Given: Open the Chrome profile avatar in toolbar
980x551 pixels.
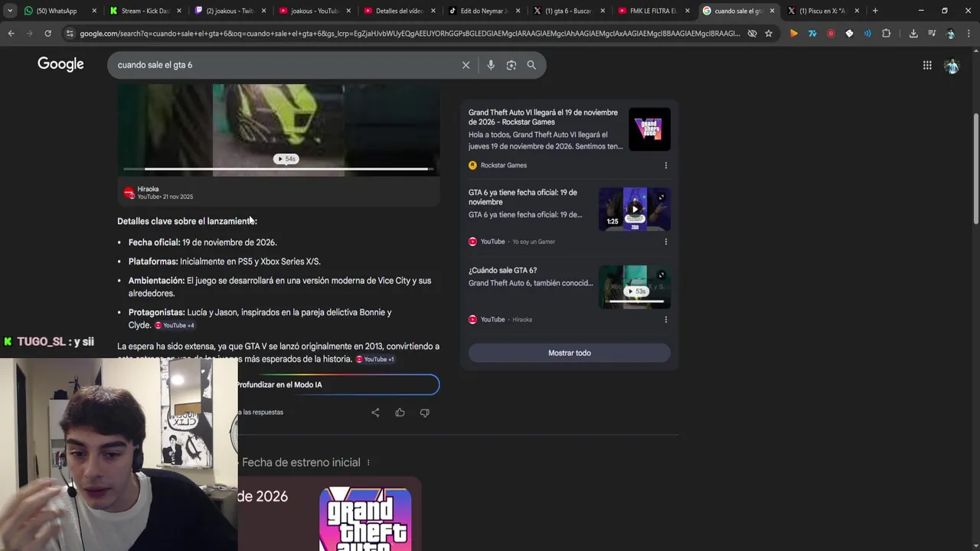Looking at the screenshot, I should 950,34.
